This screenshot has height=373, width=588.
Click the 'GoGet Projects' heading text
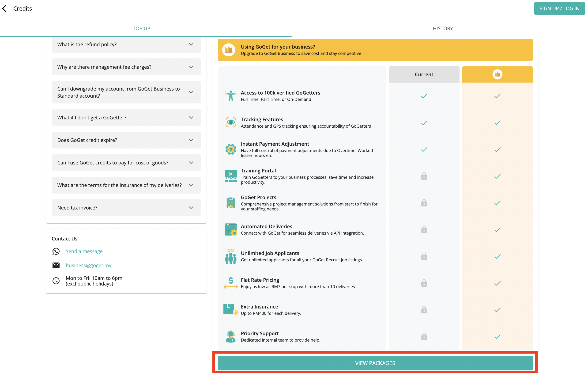258,197
